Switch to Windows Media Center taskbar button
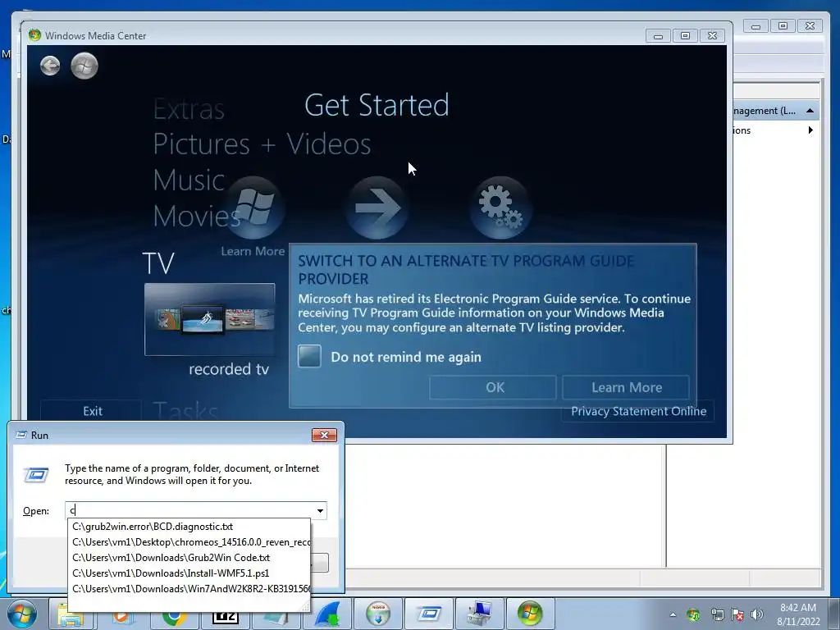The width and height of the screenshot is (840, 630). point(530,614)
